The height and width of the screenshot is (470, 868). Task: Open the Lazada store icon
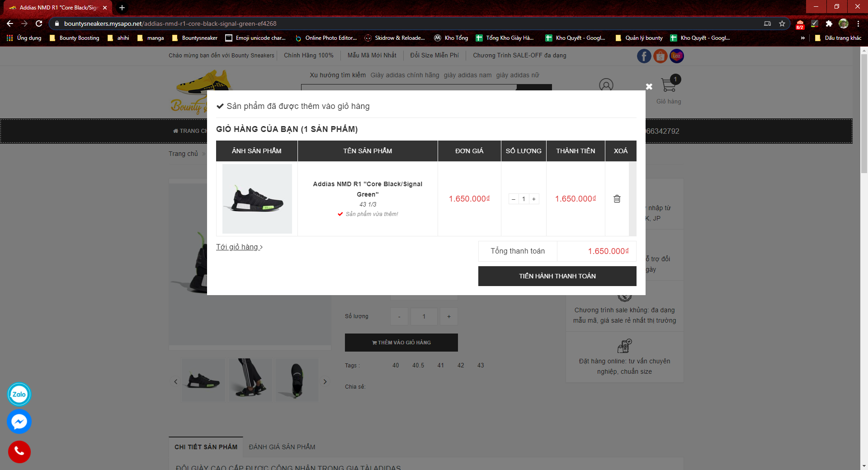click(x=677, y=56)
